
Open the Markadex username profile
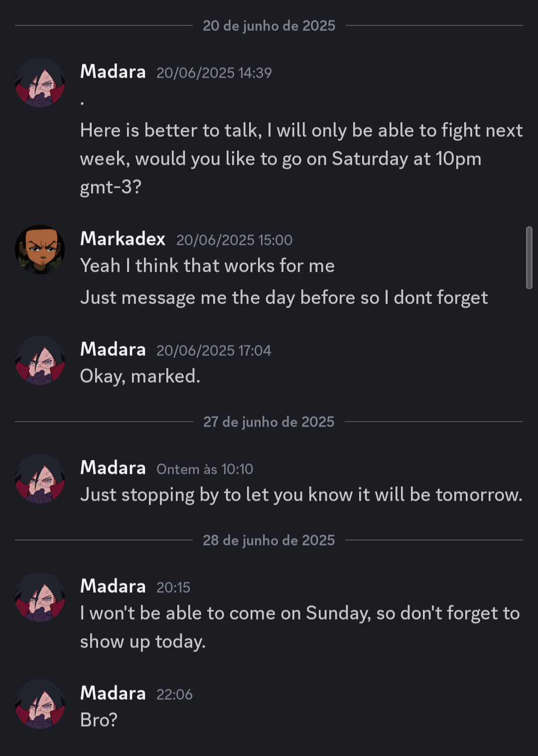click(123, 239)
